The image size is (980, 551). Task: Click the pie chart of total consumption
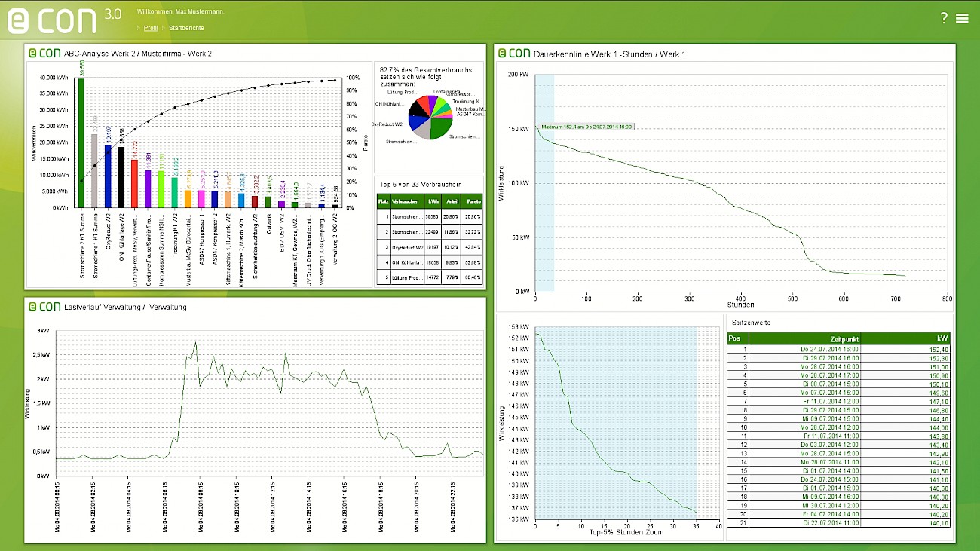[430, 117]
